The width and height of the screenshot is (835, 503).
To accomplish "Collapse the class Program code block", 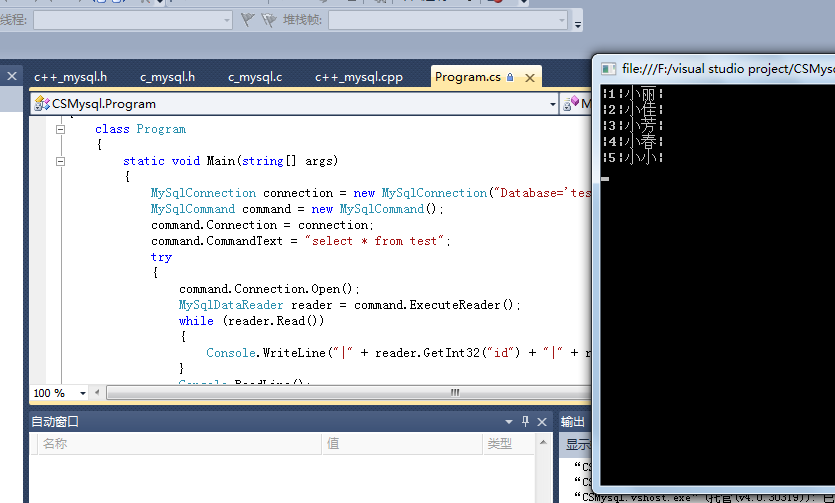I will point(61,129).
